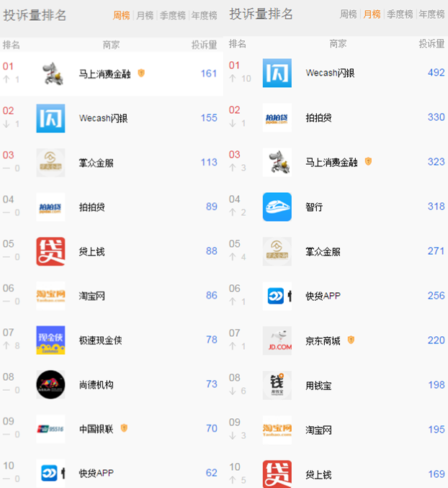Click 拍拍贷 logo in weekly ranking
Image resolution: width=448 pixels, height=488 pixels.
tap(51, 207)
